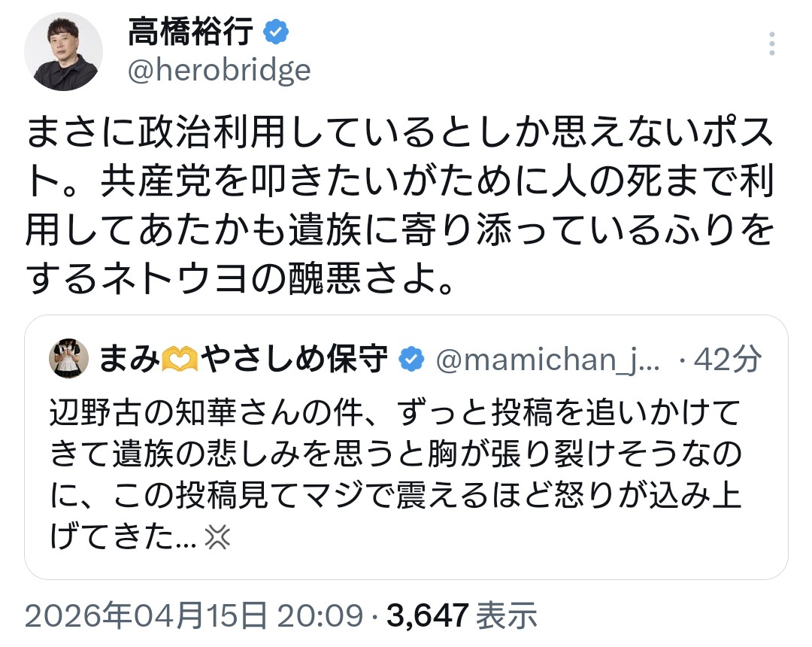Click the やさしめ保守 text in quoted name

click(x=298, y=360)
